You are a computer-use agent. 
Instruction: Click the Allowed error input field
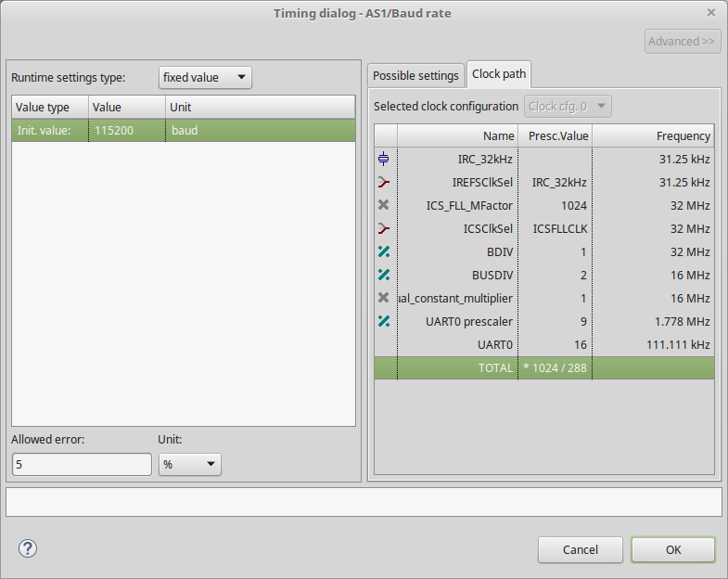[x=82, y=464]
